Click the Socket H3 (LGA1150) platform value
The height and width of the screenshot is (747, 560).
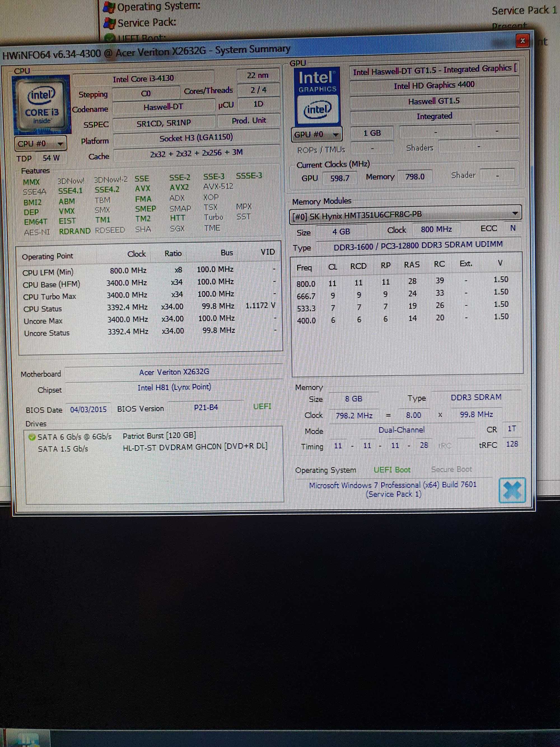click(x=196, y=138)
